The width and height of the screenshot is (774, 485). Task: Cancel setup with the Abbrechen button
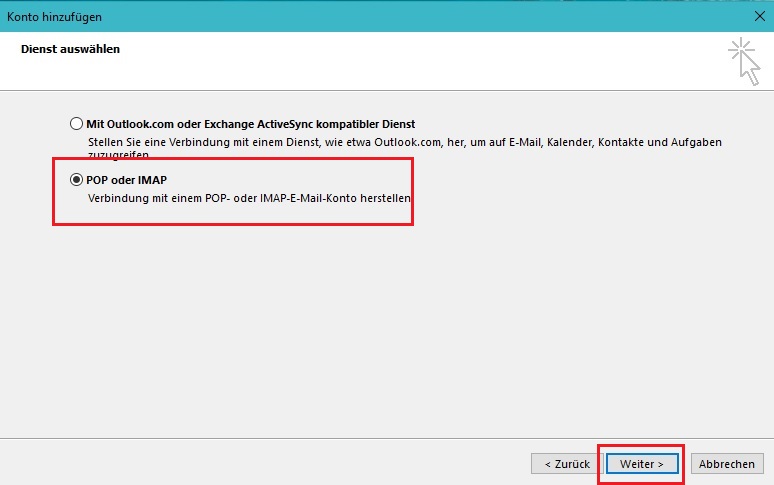coord(727,464)
